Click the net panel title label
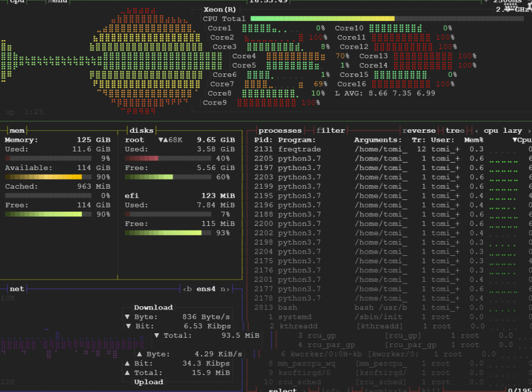 (x=16, y=289)
